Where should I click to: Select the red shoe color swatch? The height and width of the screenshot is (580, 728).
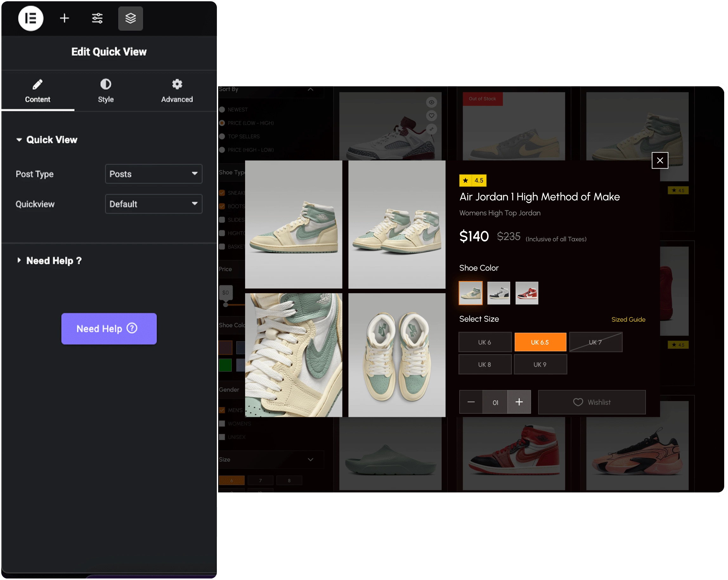[x=526, y=293]
